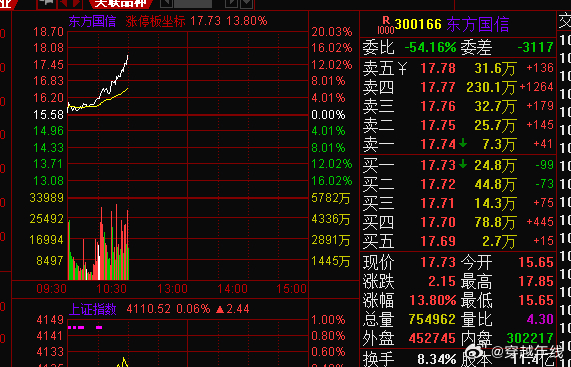Select the 卖四 price 17.77
The width and height of the screenshot is (571, 367).
pyautogui.click(x=438, y=87)
